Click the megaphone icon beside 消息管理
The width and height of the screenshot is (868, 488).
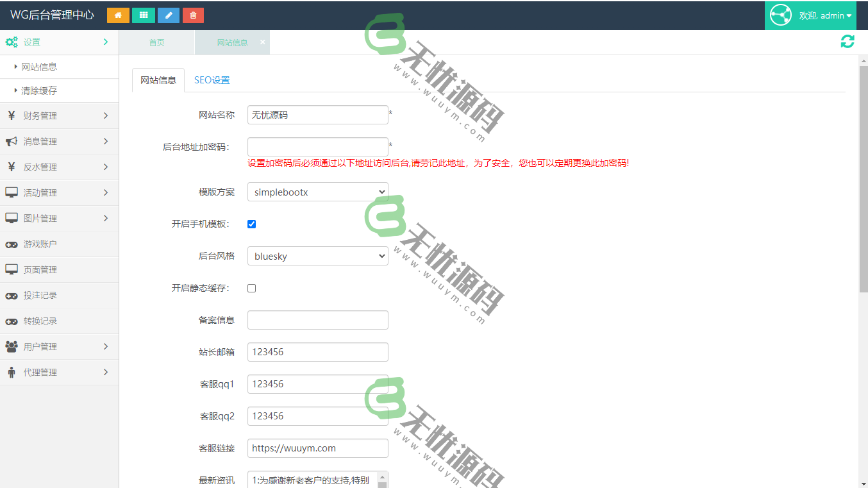coord(12,141)
